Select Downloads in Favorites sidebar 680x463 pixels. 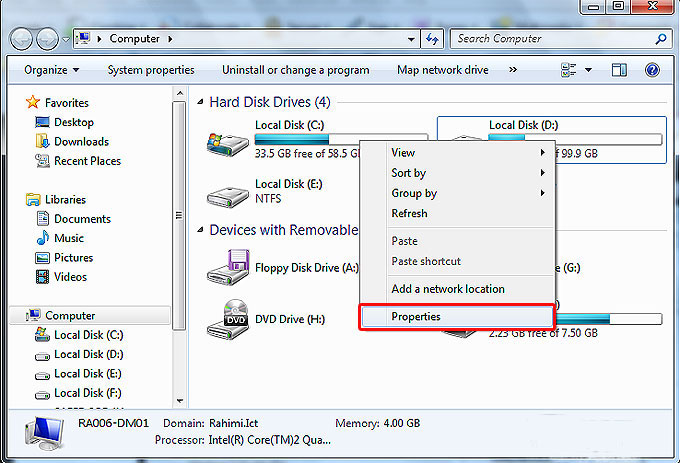tap(81, 142)
